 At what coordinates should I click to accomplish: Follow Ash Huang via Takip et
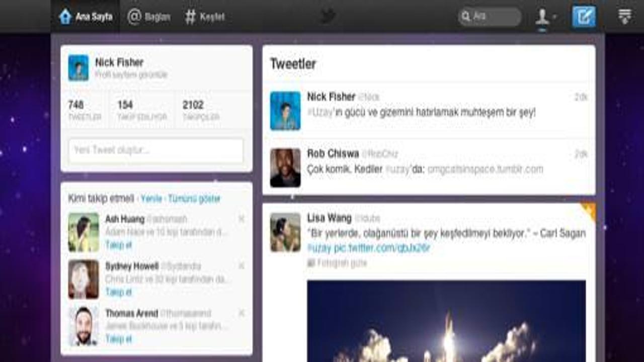point(118,245)
